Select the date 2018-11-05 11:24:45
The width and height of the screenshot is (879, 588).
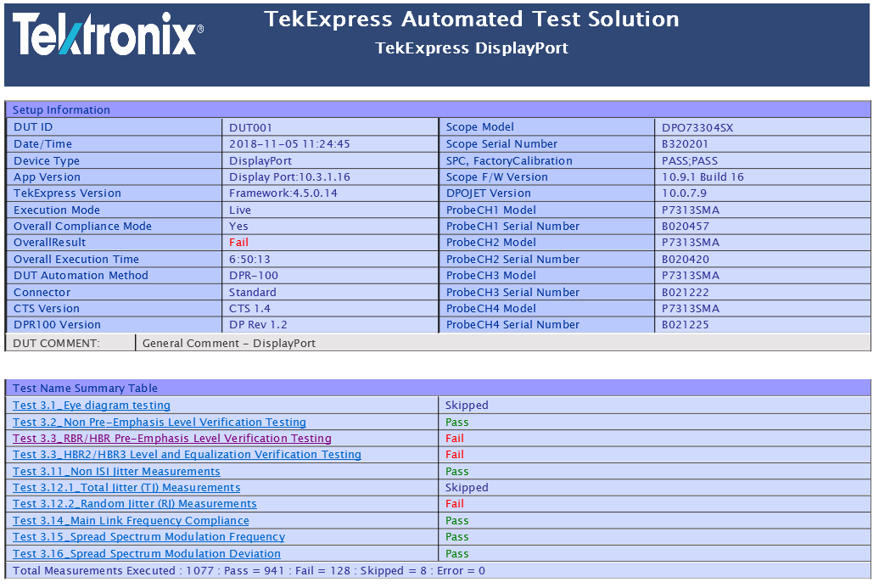click(289, 144)
